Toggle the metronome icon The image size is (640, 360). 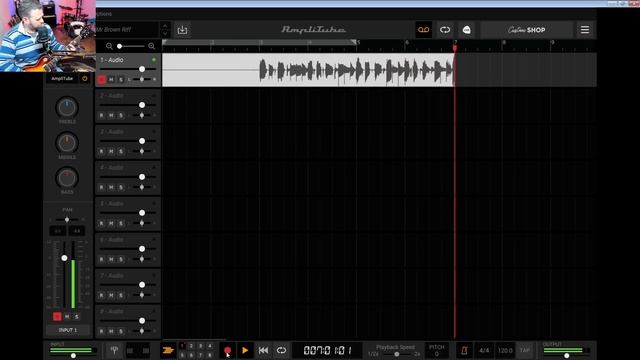coord(464,350)
